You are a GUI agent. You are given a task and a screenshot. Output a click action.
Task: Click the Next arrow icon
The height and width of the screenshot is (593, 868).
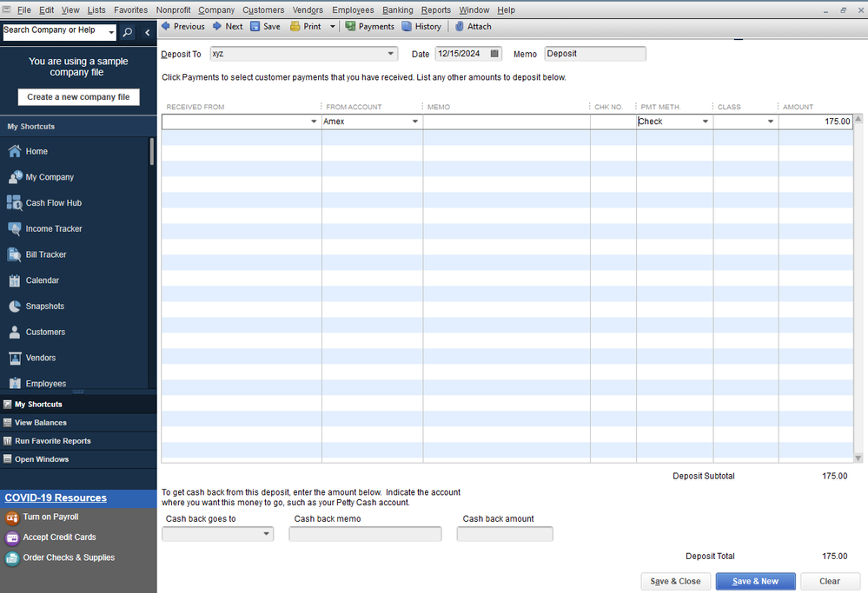tap(217, 26)
